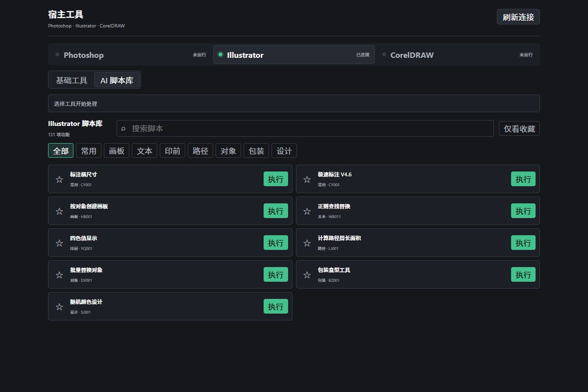Filter scripts by 画板 category
This screenshot has height=392, width=588.
click(x=117, y=150)
